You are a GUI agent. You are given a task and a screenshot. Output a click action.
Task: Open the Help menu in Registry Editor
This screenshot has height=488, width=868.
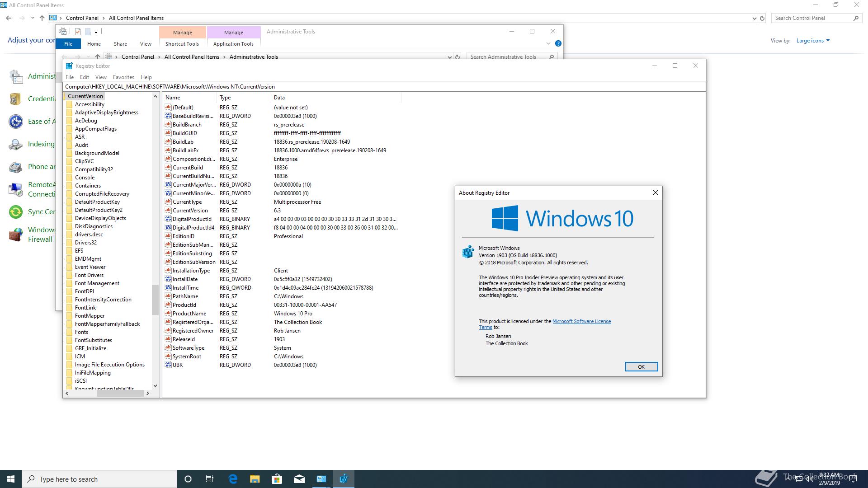point(146,77)
